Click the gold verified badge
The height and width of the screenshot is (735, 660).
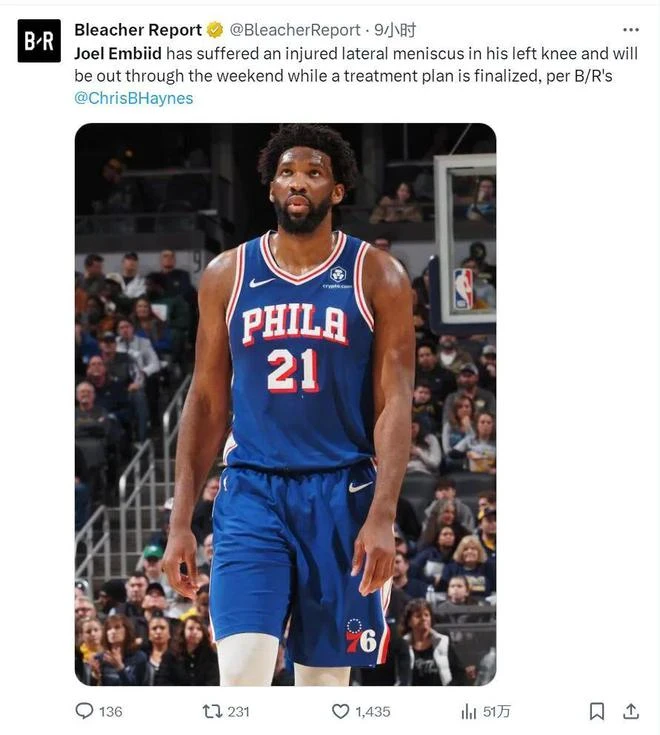coord(215,30)
